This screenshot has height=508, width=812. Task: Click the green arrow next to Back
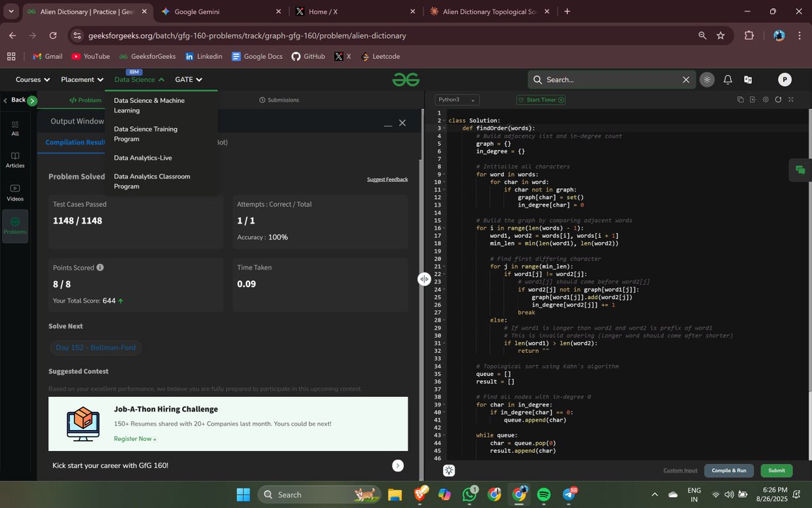tap(32, 101)
